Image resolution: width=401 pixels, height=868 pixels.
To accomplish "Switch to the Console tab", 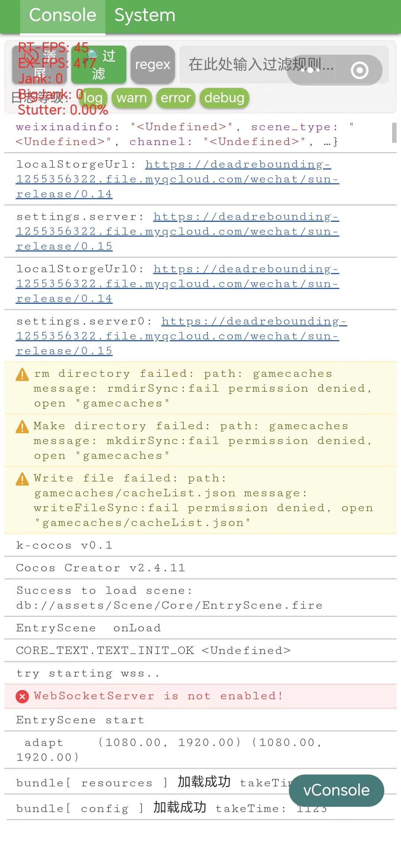I will pyautogui.click(x=63, y=16).
